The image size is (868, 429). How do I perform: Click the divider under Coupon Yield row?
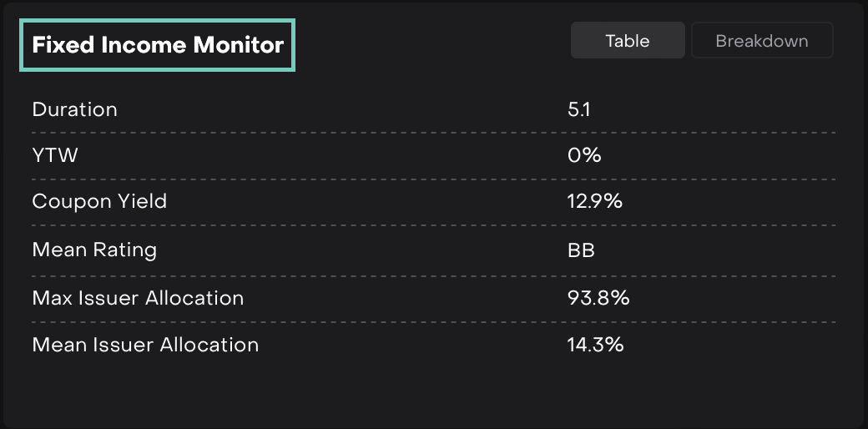click(x=433, y=225)
